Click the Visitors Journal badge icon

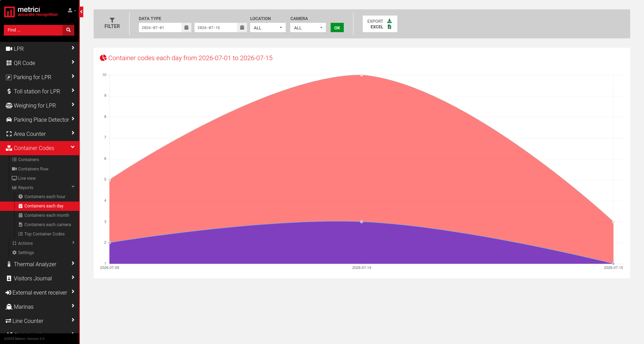click(9, 278)
